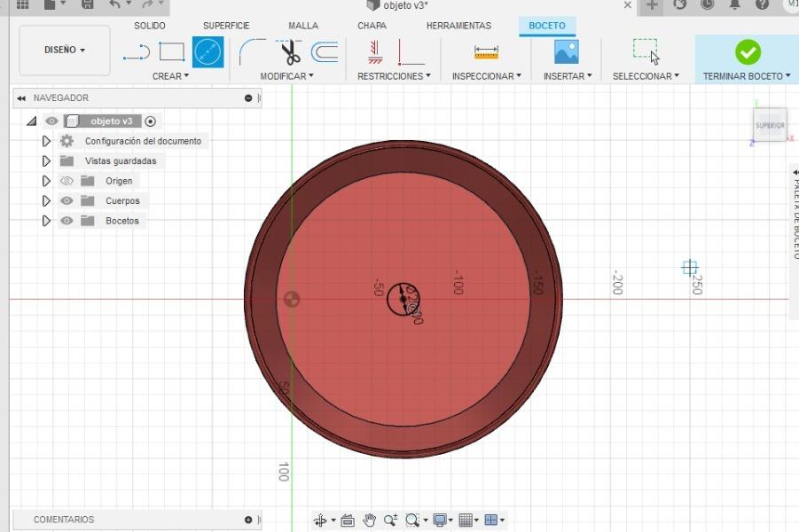Click the Save icon
799x532 pixels.
88,4
